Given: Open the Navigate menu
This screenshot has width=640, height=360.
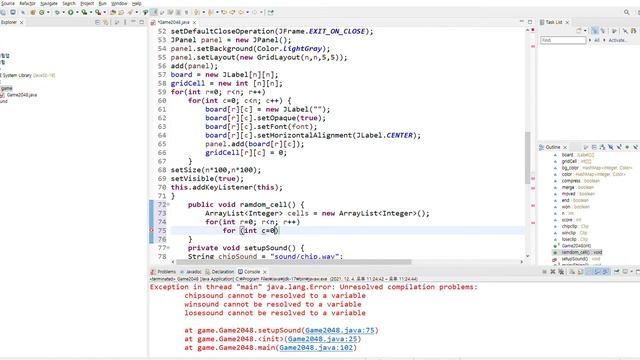Looking at the screenshot, I should click(x=49, y=3).
